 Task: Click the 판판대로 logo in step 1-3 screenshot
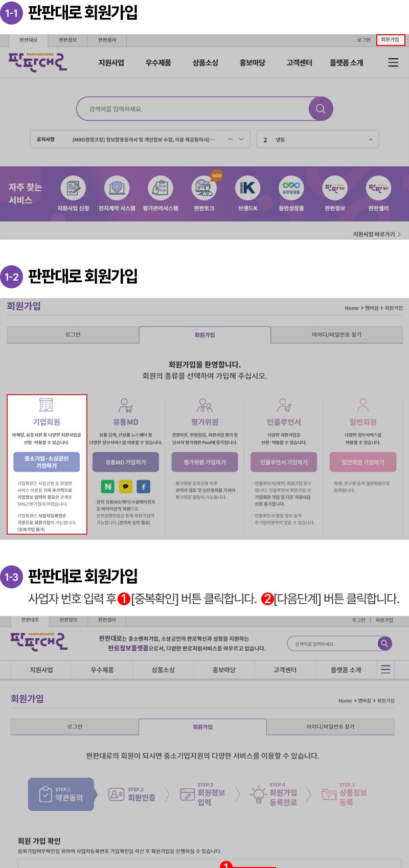[39, 641]
